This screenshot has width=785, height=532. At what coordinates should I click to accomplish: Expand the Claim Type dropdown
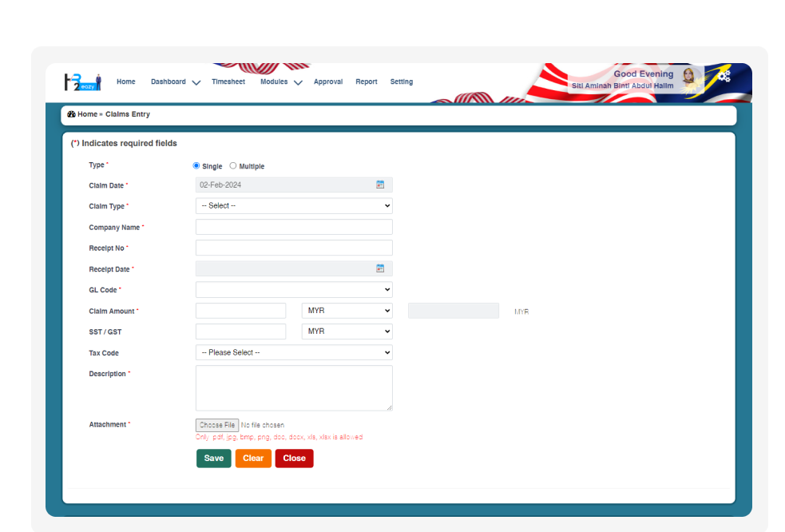coord(294,205)
